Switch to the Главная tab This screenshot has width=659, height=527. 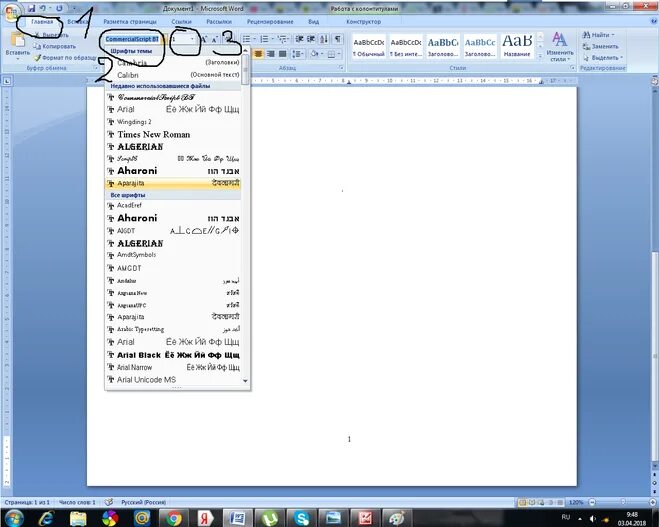tap(42, 21)
